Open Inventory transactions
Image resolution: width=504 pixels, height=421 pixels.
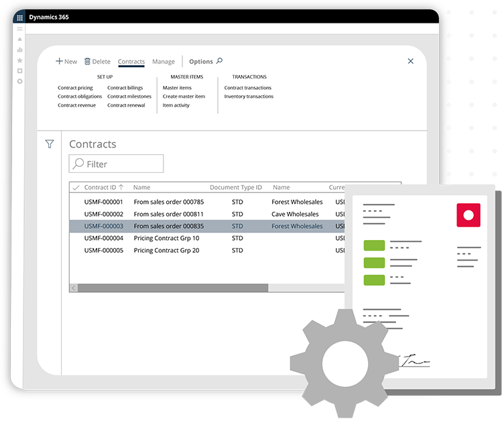249,97
